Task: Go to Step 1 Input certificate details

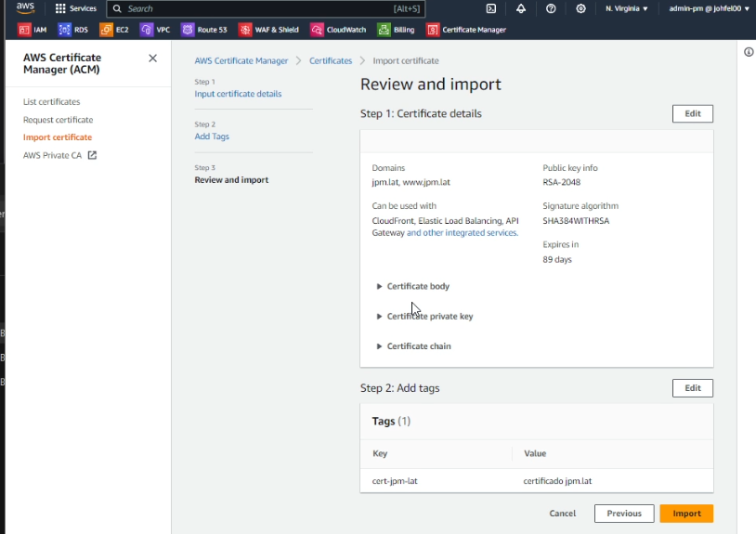Action: 238,94
